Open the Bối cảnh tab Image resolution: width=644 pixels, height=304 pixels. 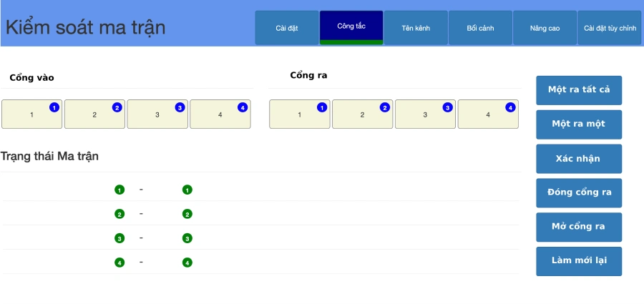(x=480, y=28)
